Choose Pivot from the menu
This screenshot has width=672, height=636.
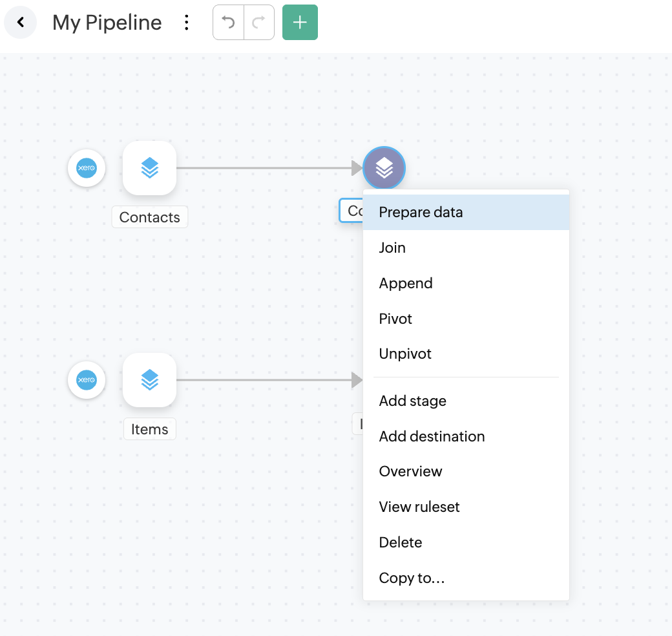coord(395,319)
